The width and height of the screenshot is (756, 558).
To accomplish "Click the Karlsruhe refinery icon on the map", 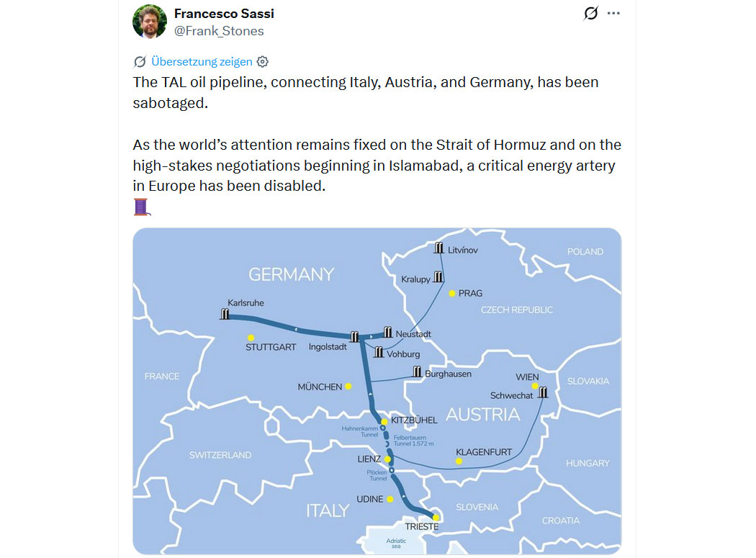I will coord(225,314).
